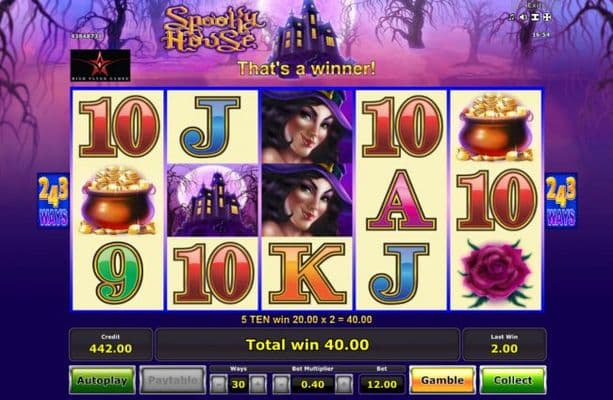Click the right 243 Ways badge
This screenshot has width=613, height=400.
561,201
